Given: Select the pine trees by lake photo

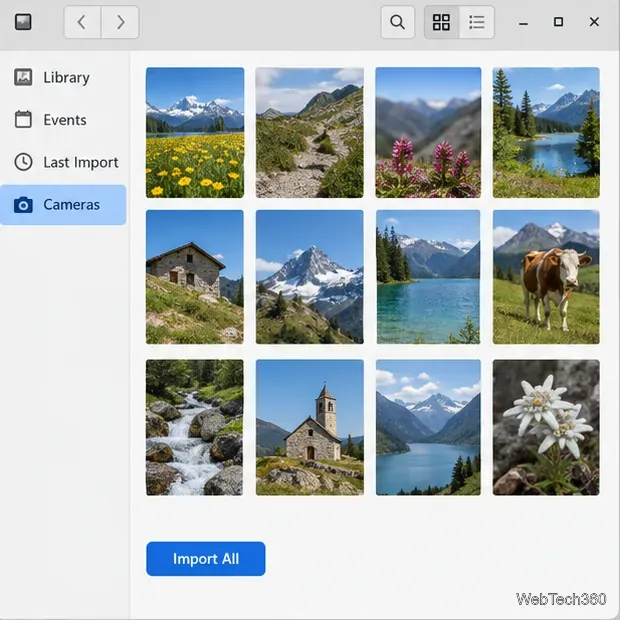Looking at the screenshot, I should coord(546,132).
